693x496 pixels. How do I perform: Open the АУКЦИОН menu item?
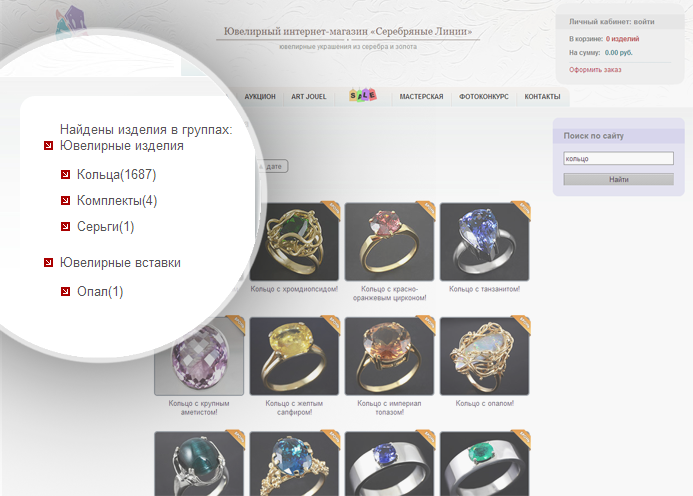(260, 97)
